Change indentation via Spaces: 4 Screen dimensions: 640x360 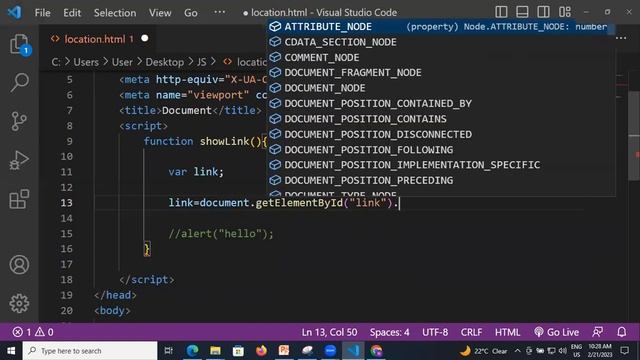point(389,332)
